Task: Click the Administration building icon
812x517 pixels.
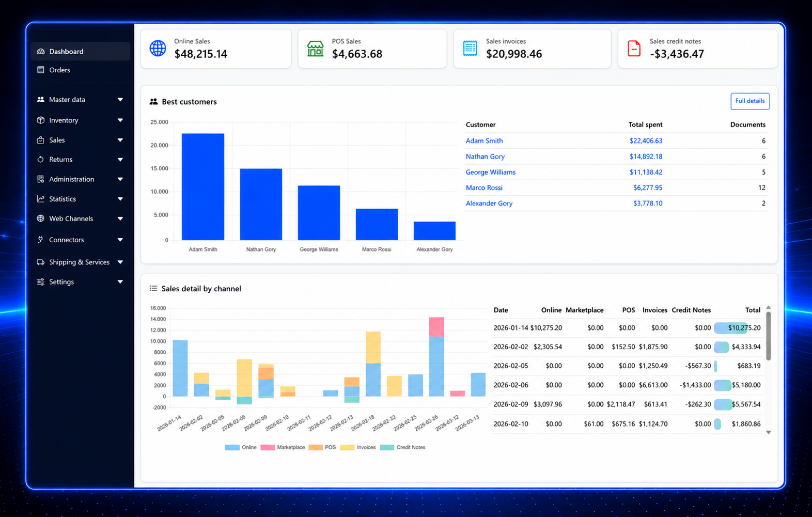Action: coord(41,179)
